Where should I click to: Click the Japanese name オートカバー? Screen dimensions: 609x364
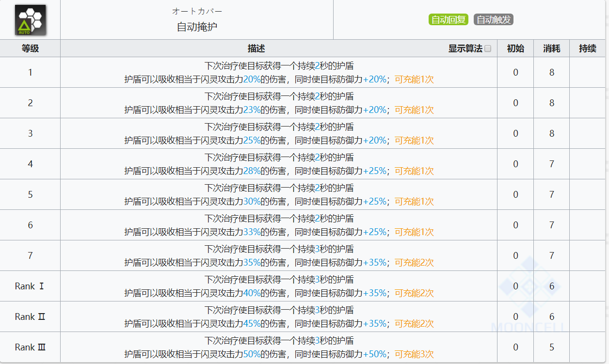(197, 11)
